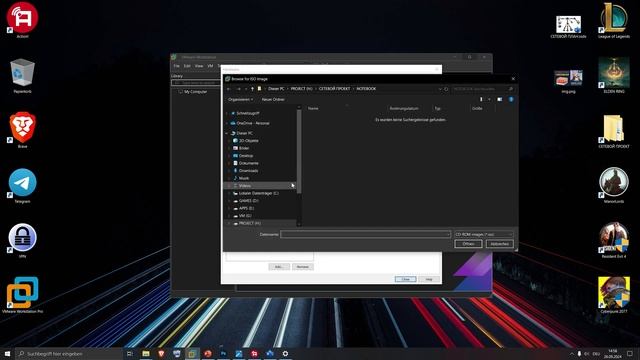Viewport: 640px width, 360px height.
Task: Click PROJECT (H:) in the address breadcrumb
Action: (301, 89)
